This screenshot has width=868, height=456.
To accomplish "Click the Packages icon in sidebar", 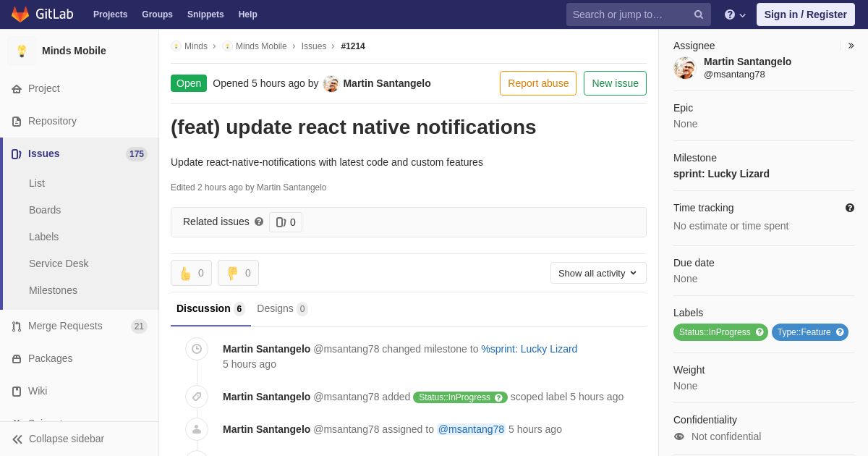I will tap(17, 359).
